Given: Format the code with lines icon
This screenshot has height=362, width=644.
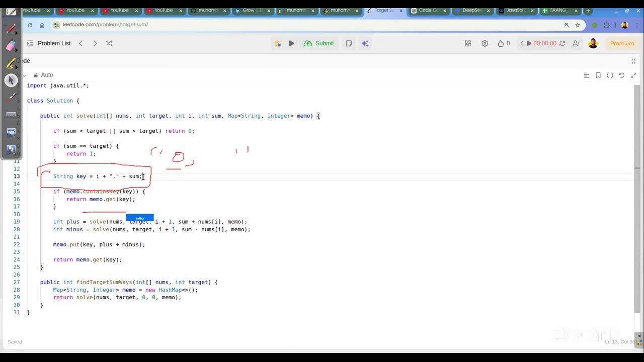Looking at the screenshot, I should tap(586, 75).
